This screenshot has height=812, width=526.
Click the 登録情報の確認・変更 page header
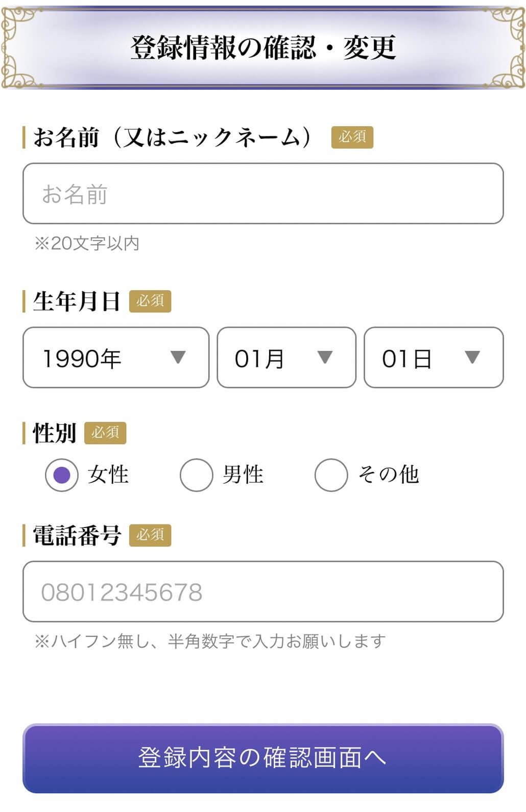coord(263,47)
